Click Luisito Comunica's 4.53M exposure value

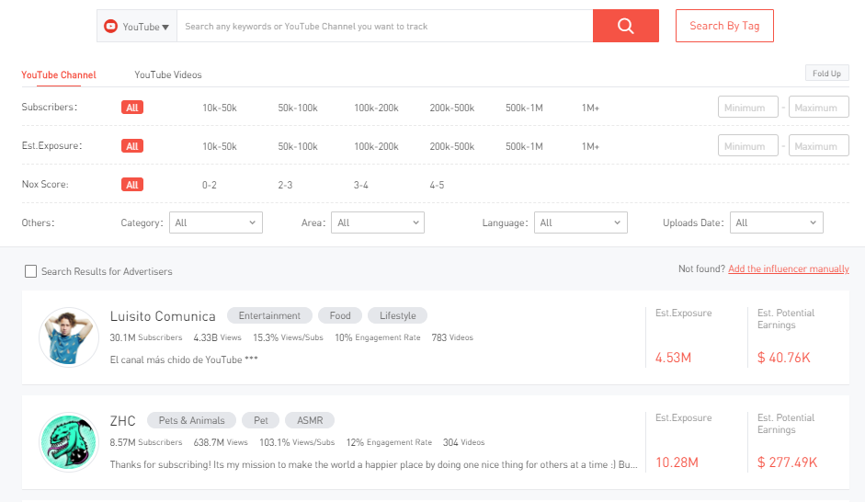click(673, 357)
